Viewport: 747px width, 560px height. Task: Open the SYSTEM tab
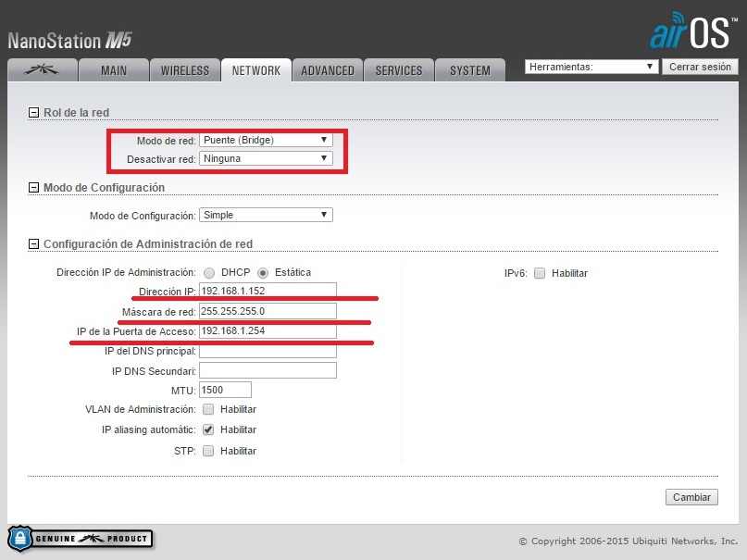(x=470, y=70)
